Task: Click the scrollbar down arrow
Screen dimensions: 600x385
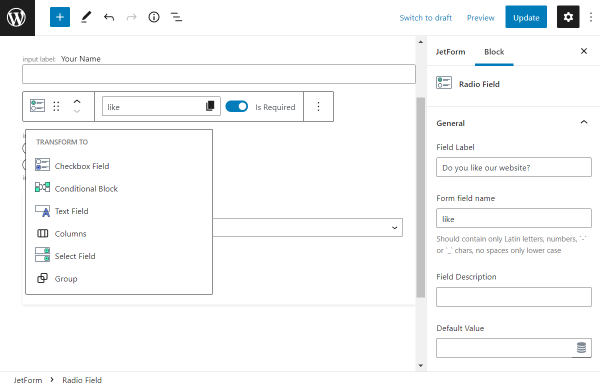Action: coord(421,365)
